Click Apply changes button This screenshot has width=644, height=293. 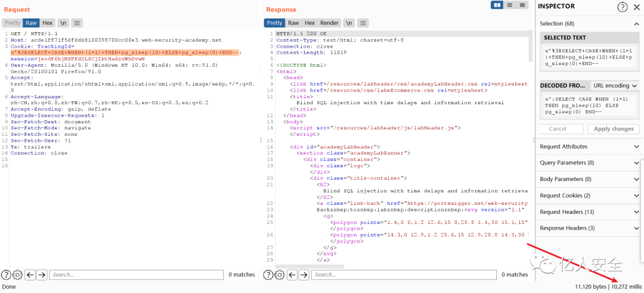(x=614, y=129)
